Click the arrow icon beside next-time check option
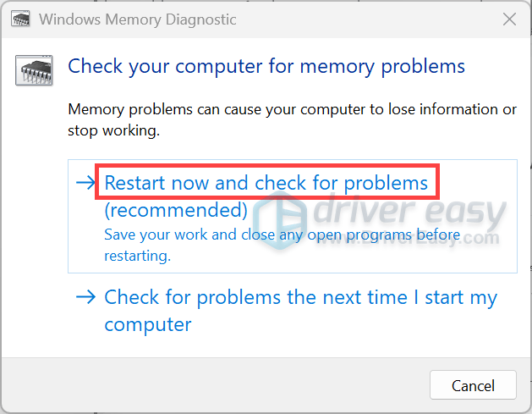Image resolution: width=532 pixels, height=414 pixels. click(x=85, y=297)
